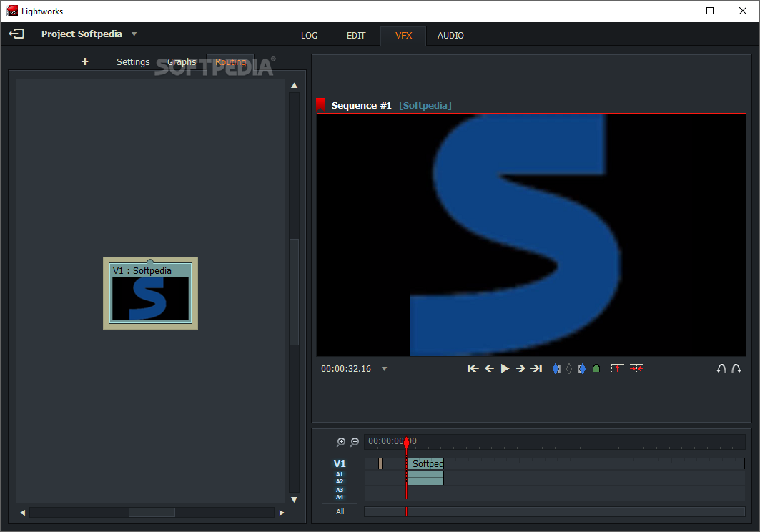Click the remove (lift) red arrow icon
Image resolution: width=760 pixels, height=532 pixels.
(617, 368)
